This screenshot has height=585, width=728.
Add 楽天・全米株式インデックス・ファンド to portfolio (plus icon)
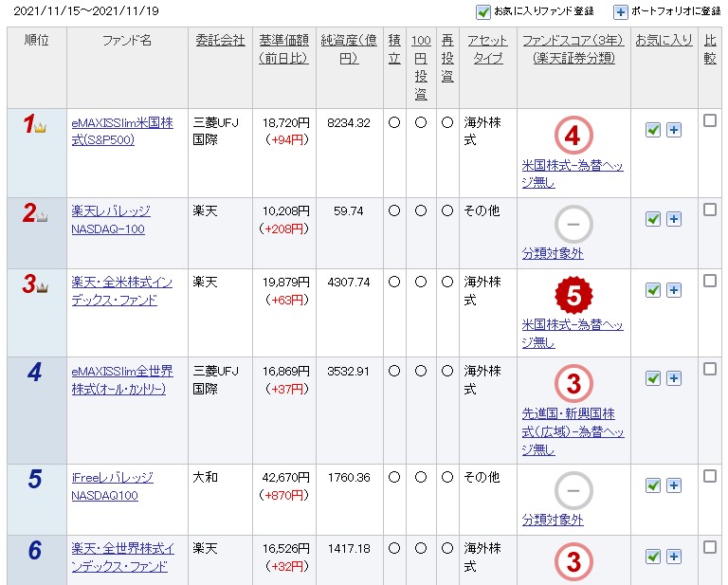pyautogui.click(x=674, y=290)
